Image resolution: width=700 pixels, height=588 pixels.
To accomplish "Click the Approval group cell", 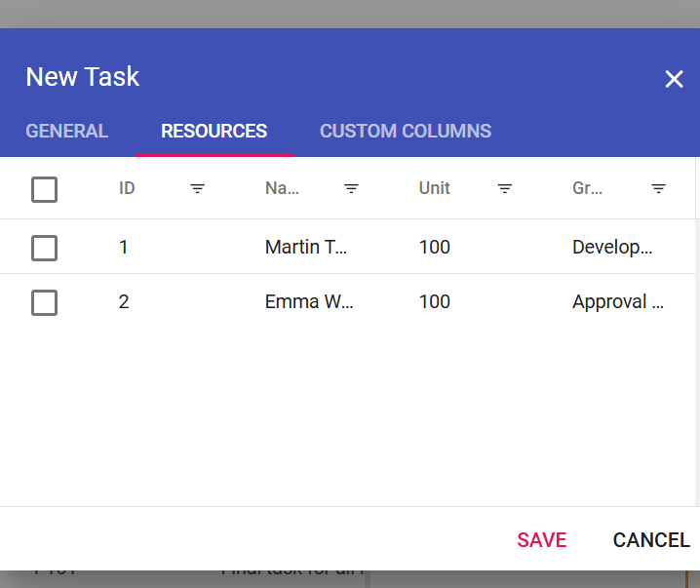I will coord(617,302).
